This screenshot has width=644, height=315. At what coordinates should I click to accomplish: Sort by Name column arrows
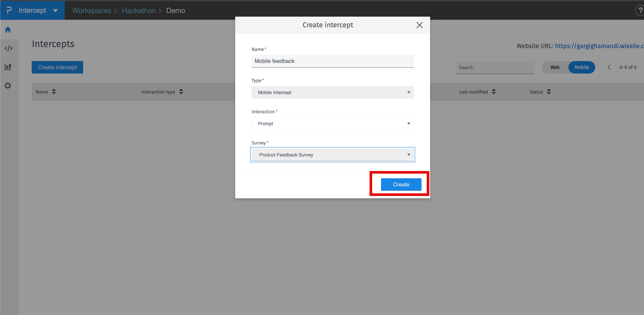(54, 92)
